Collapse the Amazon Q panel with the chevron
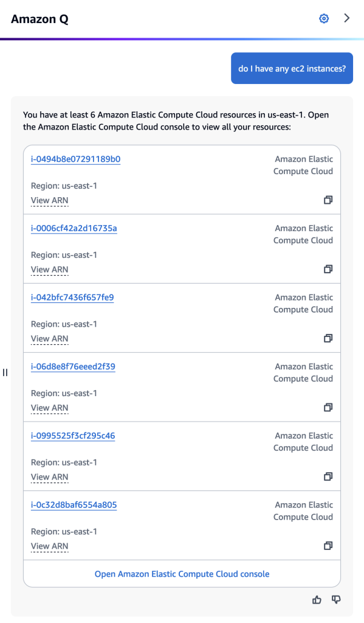364x623 pixels. tap(347, 18)
